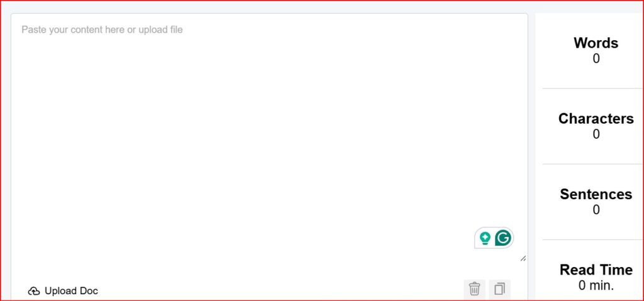The width and height of the screenshot is (644, 301).
Task: Open the Grammarly lightbulb suggestions icon
Action: [x=485, y=238]
